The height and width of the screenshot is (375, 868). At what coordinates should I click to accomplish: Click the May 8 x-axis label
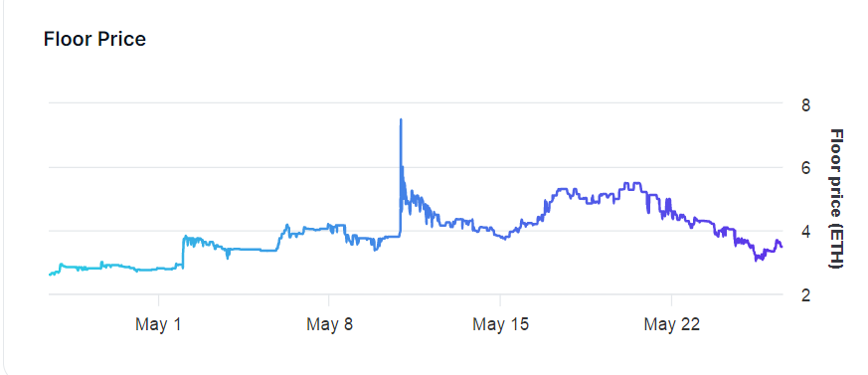tap(329, 324)
